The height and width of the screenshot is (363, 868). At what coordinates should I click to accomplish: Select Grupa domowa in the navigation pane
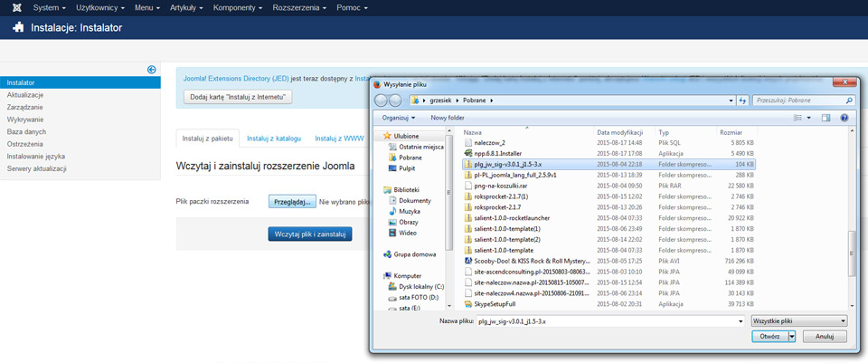tap(410, 254)
